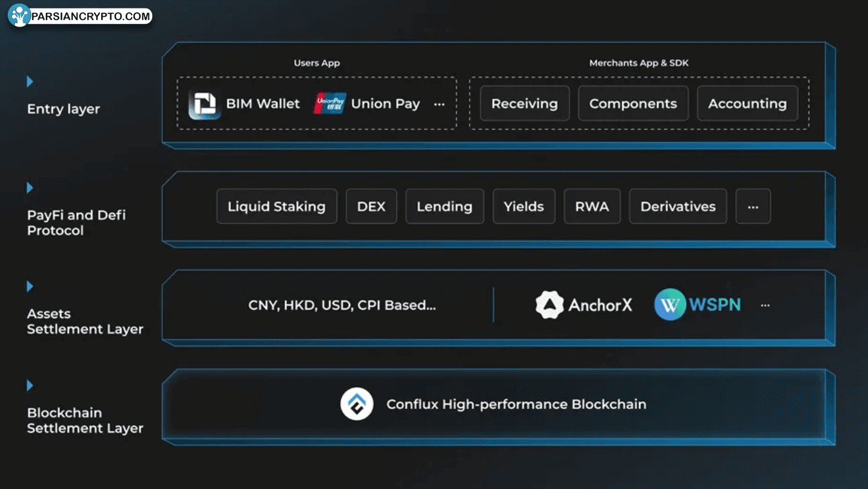Image resolution: width=868 pixels, height=489 pixels.
Task: Click the AnchorX name text
Action: pos(600,305)
